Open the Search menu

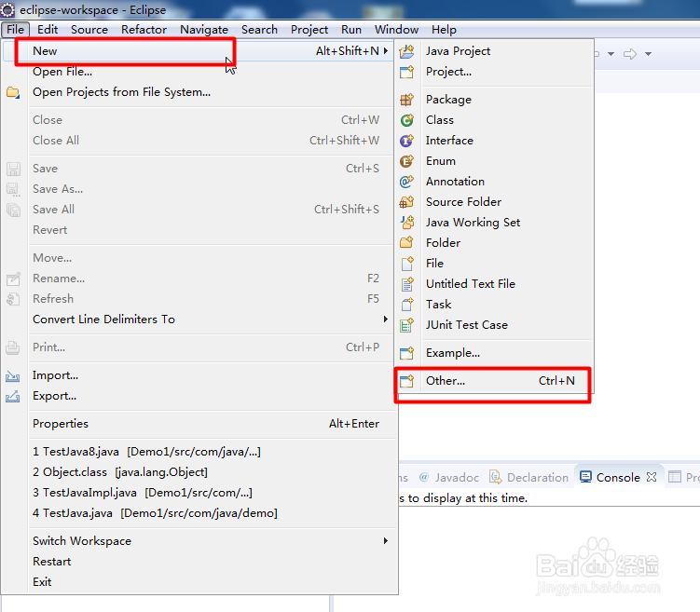point(259,30)
